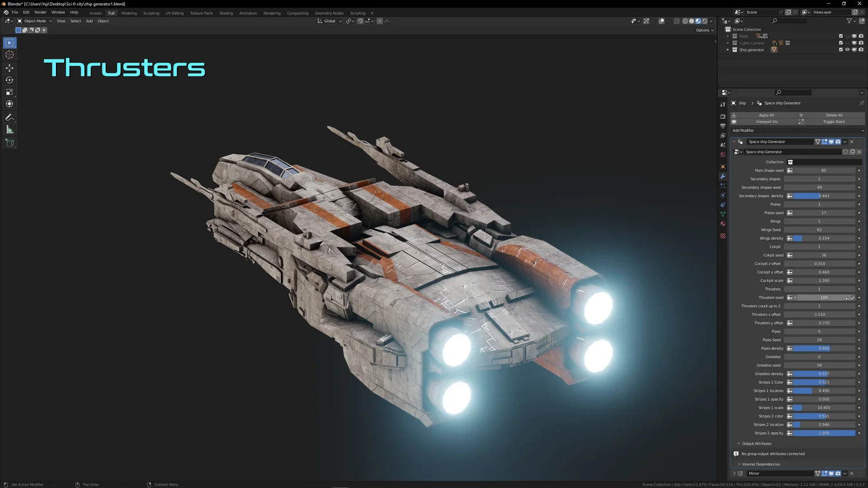Disable camera render toggle for Lights Camera collection
868x488 pixels.
click(x=861, y=43)
